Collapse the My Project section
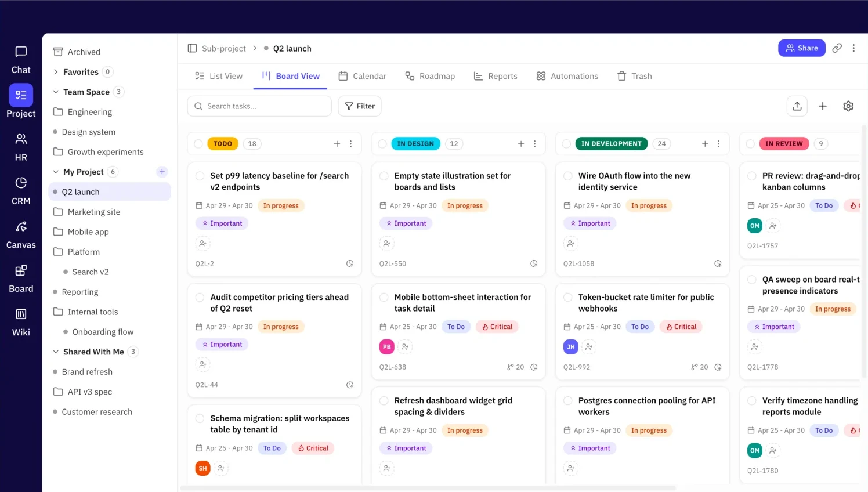The image size is (868, 492). [56, 172]
